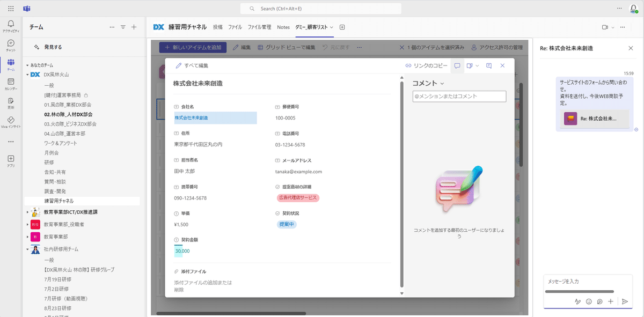This screenshot has height=317, width=644.
Task: Open the filter icon in the チーム header
Action: [123, 27]
